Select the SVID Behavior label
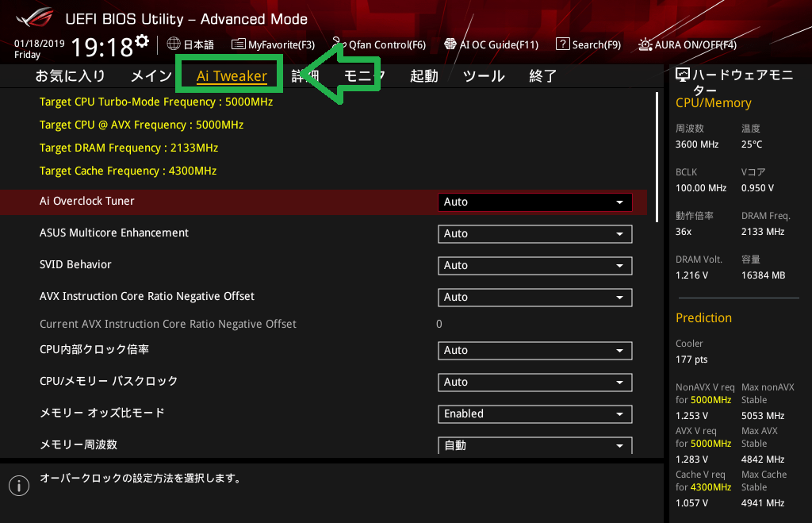This screenshot has width=812, height=523. (75, 264)
